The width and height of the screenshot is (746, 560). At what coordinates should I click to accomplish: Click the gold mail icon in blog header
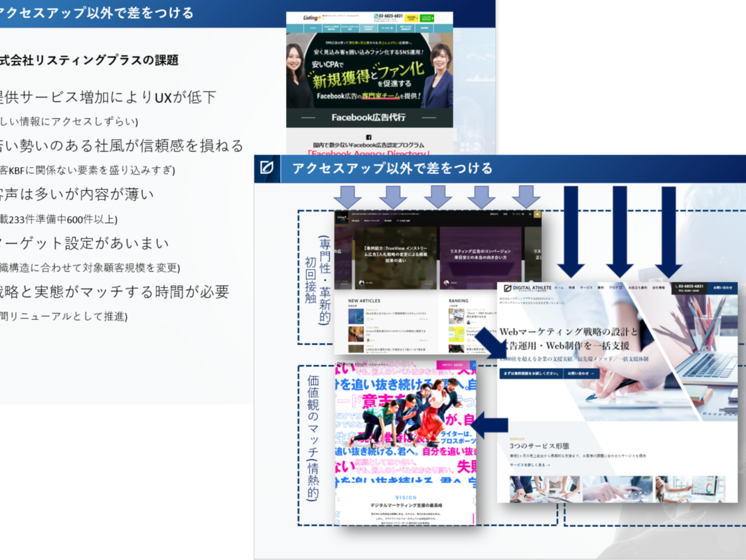[x=538, y=214]
